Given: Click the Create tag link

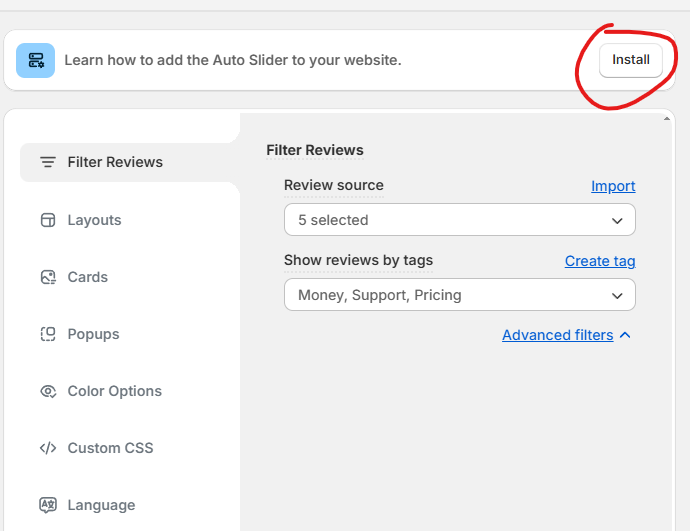Looking at the screenshot, I should click(x=600, y=261).
